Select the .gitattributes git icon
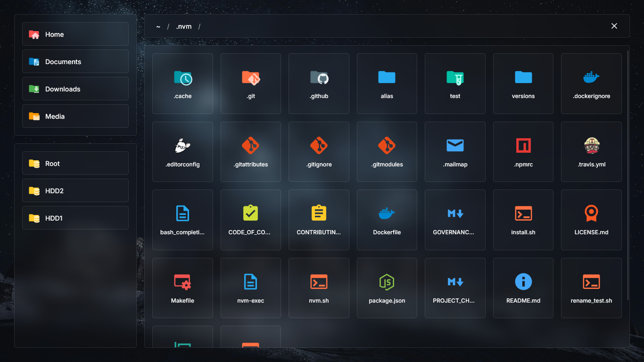644x362 pixels. pyautogui.click(x=251, y=146)
